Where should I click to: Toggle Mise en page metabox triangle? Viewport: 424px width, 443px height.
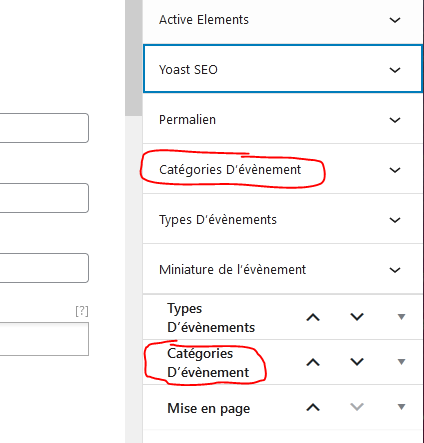pos(401,407)
